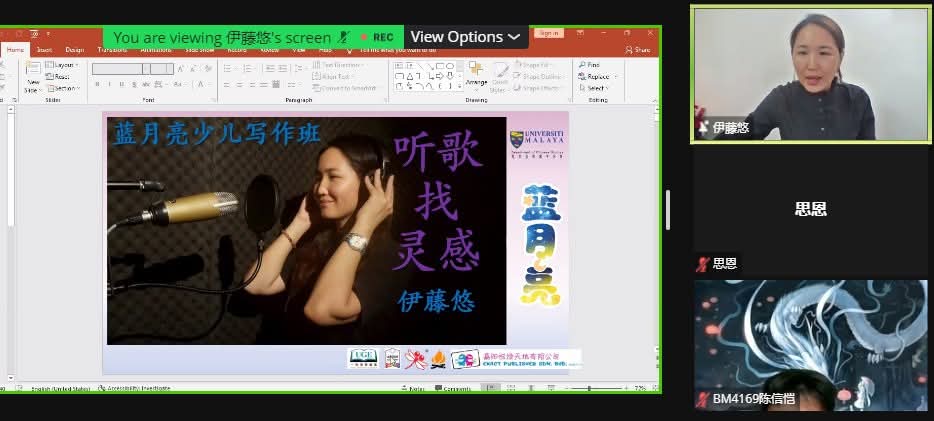Clear all formatting with the eraser icon
Screen dimensions: 934x421
[208, 68]
